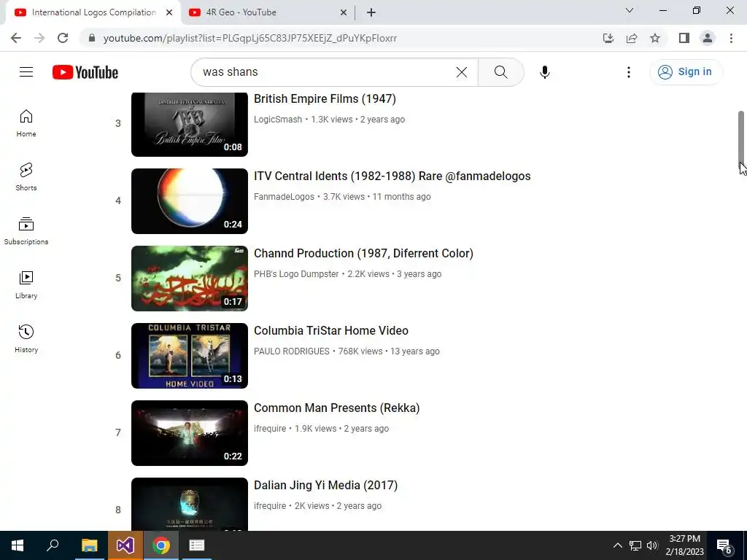The image size is (747, 560).
Task: Open network status in system tray
Action: coord(635,545)
